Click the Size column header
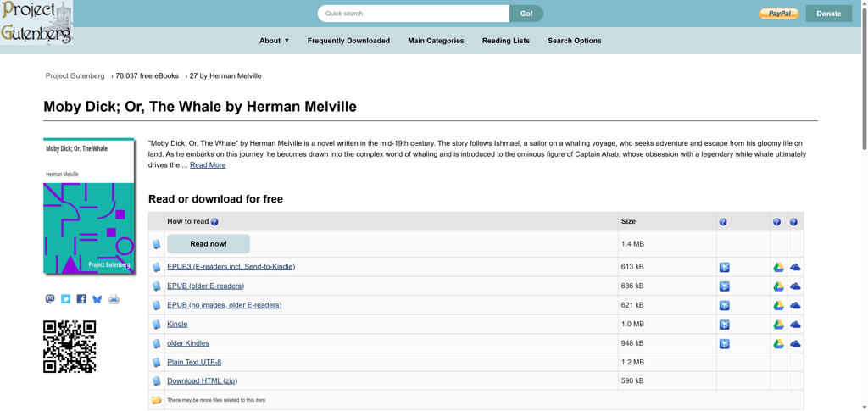The width and height of the screenshot is (868, 411). pyautogui.click(x=667, y=221)
